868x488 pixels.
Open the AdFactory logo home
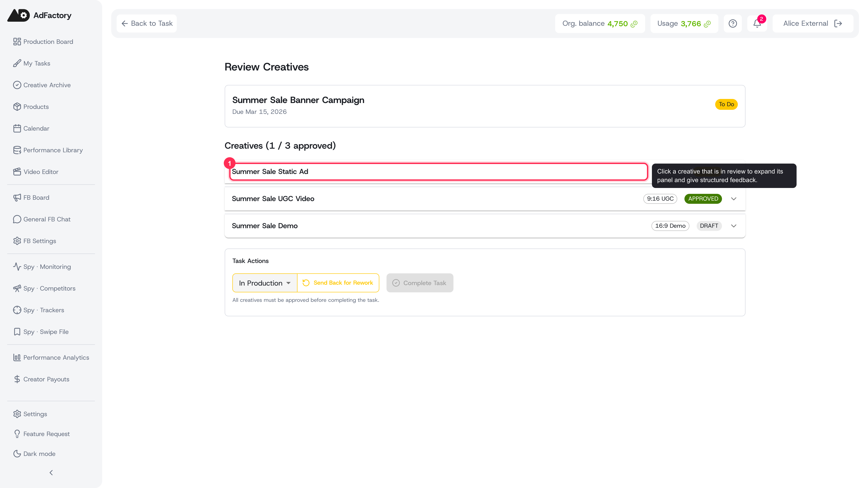pyautogui.click(x=39, y=15)
